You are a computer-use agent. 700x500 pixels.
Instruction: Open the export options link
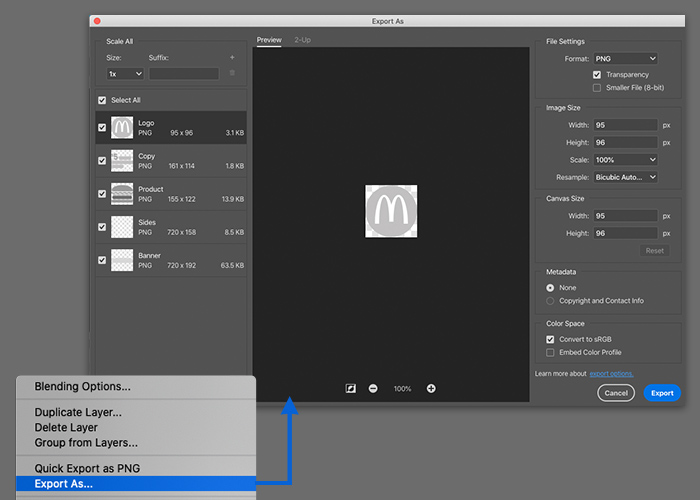[x=611, y=374]
